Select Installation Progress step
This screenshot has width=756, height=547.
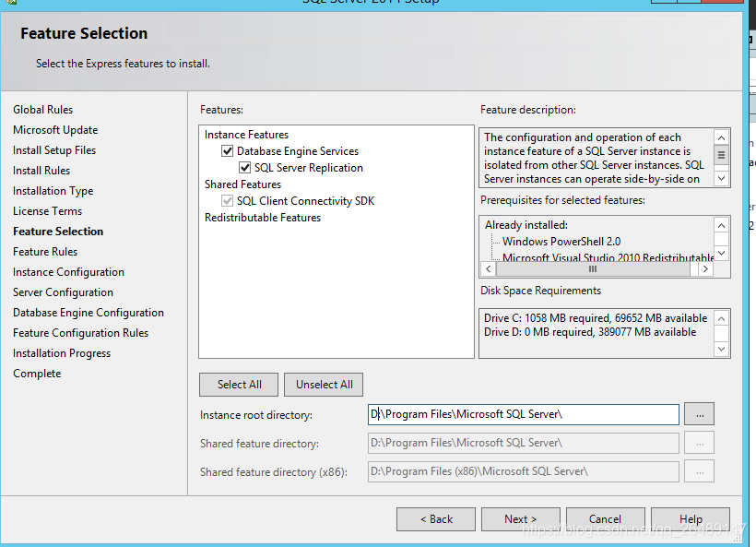point(62,353)
